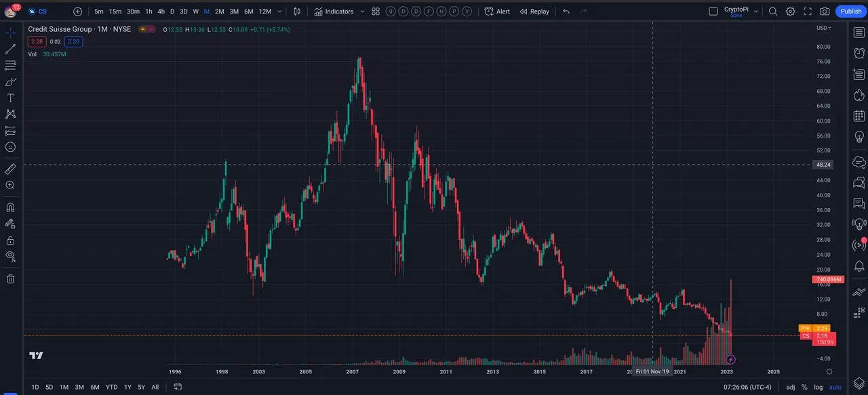This screenshot has height=395, width=868.
Task: Switch to the 5m timeframe
Action: pyautogui.click(x=99, y=12)
